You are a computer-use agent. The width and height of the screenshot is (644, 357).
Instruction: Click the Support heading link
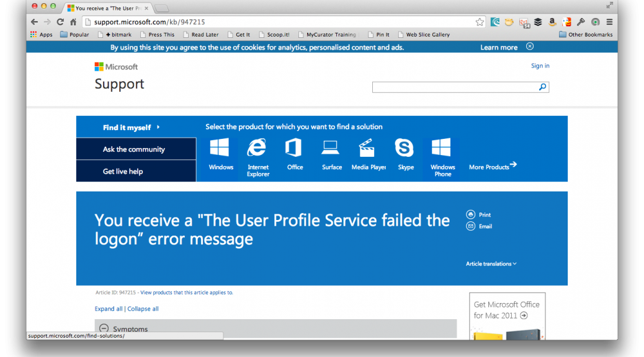pyautogui.click(x=120, y=84)
